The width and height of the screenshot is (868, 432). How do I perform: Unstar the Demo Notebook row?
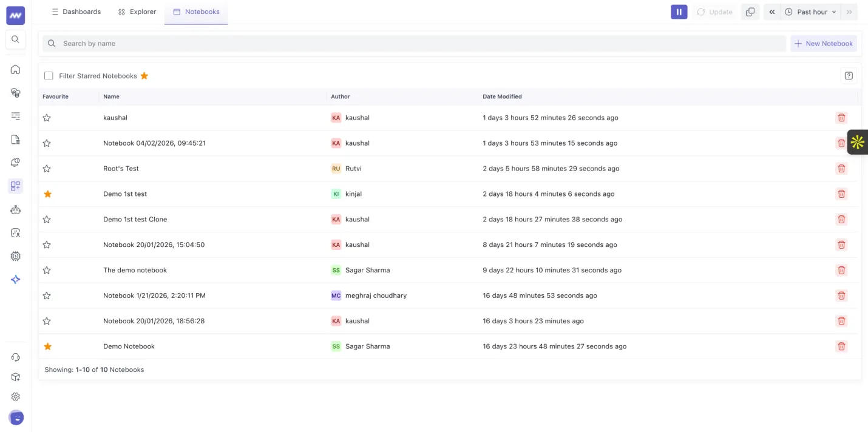tap(47, 346)
